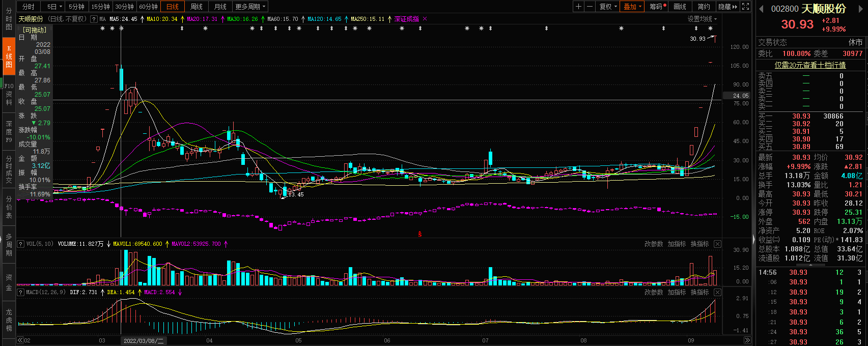This screenshot has height=346, width=868.
Task: Toggle 隐藏 to hide side panel
Action: point(727,7)
